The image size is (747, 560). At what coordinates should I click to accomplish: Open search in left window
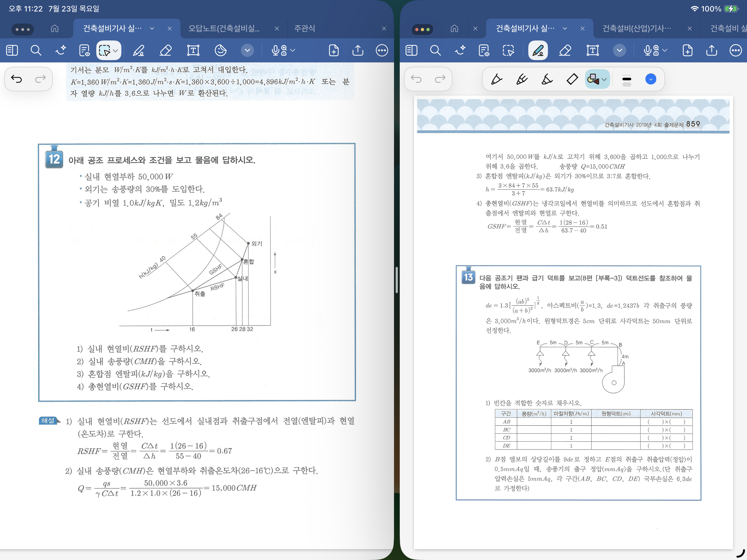point(36,50)
